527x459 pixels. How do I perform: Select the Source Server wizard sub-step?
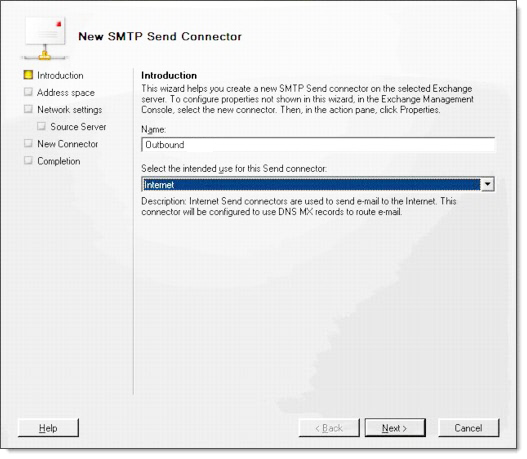tap(78, 127)
